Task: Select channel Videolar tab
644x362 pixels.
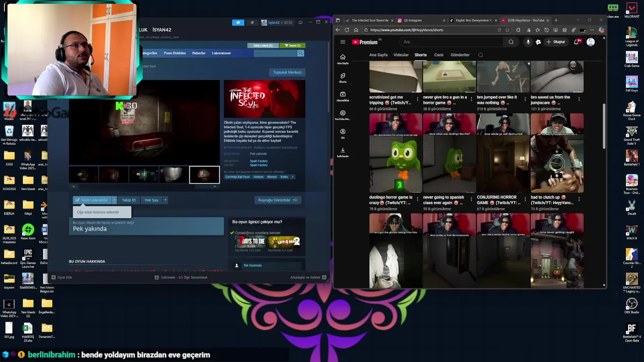Action: (x=401, y=55)
